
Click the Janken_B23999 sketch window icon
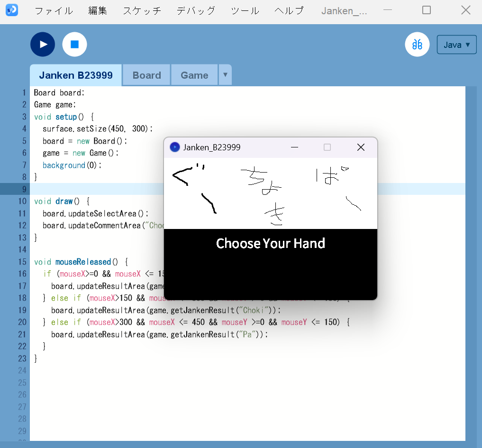pos(175,147)
